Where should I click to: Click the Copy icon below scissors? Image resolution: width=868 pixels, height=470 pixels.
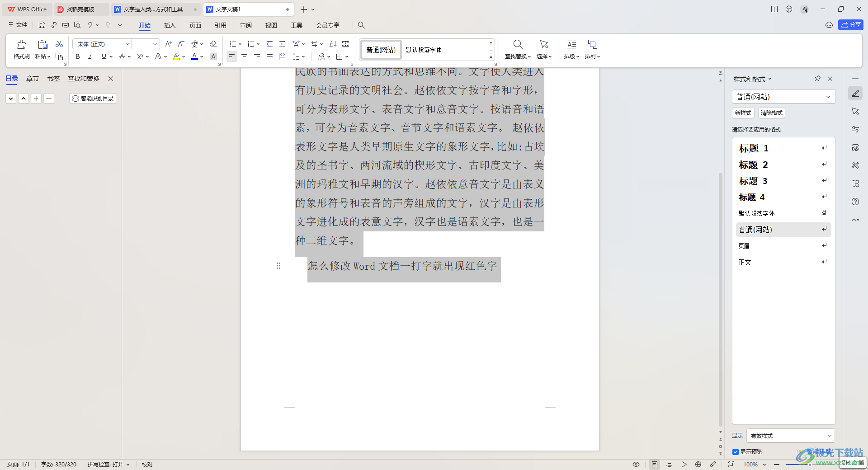(x=59, y=56)
